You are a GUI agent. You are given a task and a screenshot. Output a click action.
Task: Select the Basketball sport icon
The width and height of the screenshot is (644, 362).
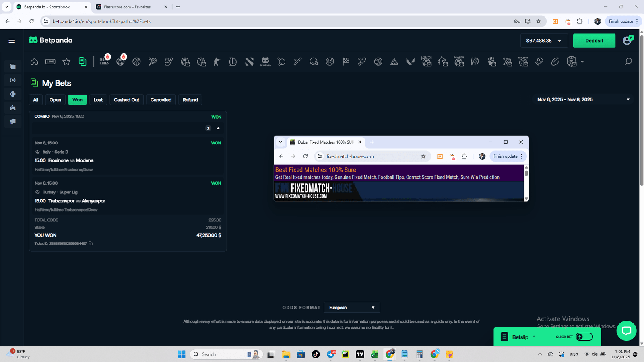[136, 62]
